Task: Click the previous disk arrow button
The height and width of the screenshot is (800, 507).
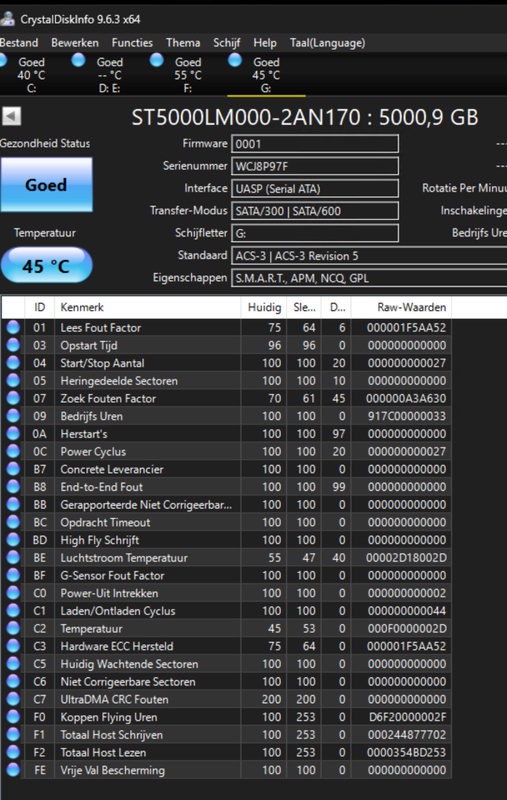Action: click(11, 116)
